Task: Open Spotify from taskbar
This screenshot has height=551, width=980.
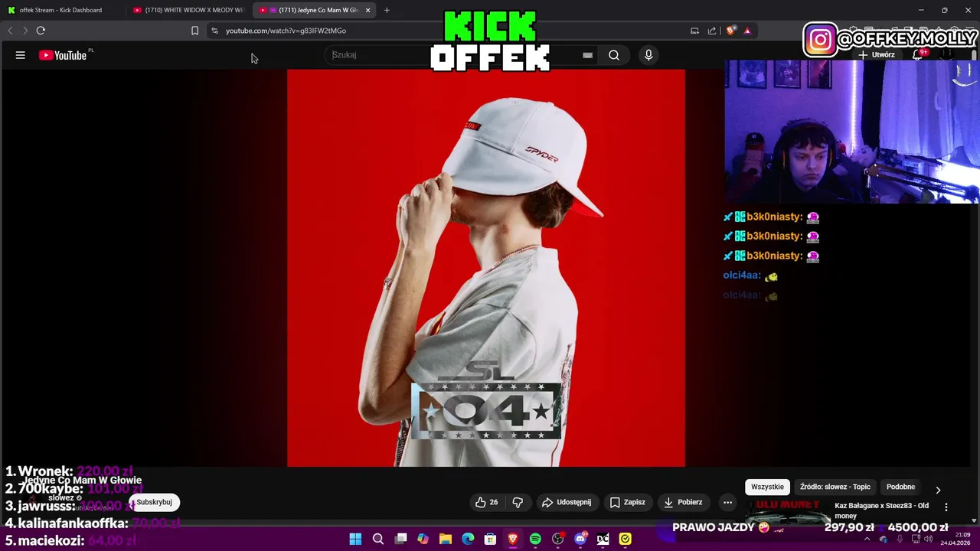Action: coord(535,539)
